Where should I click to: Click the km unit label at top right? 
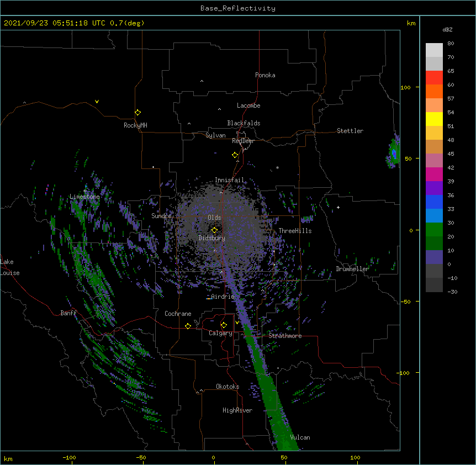411,23
